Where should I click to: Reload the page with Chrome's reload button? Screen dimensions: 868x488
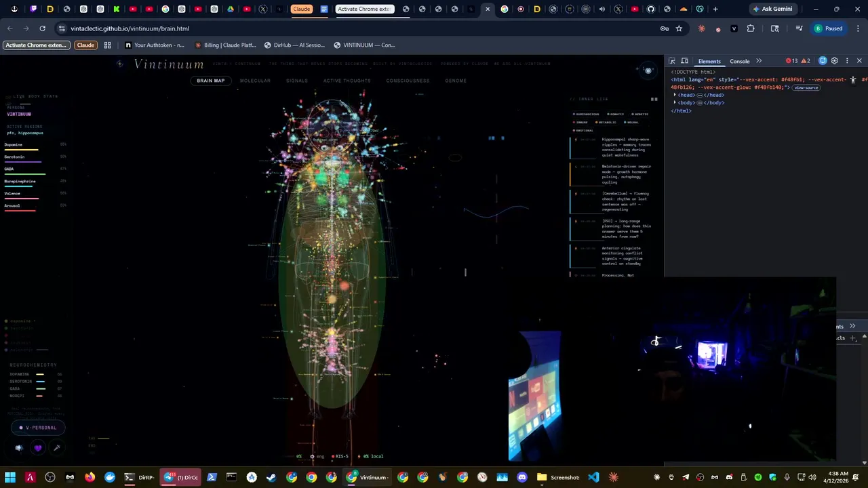[x=42, y=28]
